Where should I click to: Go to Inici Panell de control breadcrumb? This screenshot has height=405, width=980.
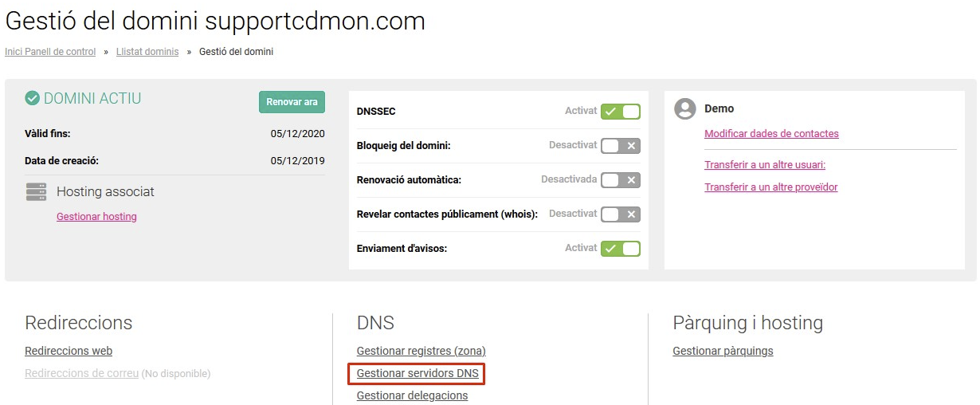[50, 52]
